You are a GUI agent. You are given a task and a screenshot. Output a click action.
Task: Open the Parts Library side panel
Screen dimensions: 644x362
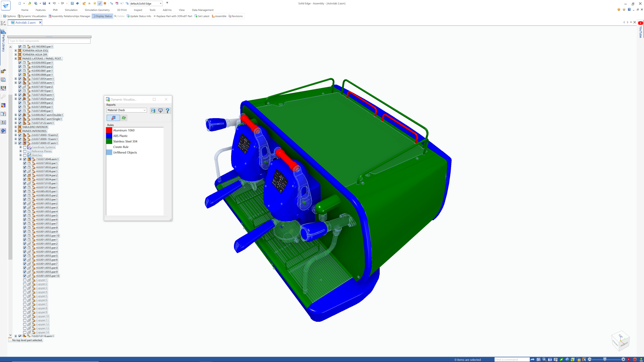tap(3, 41)
